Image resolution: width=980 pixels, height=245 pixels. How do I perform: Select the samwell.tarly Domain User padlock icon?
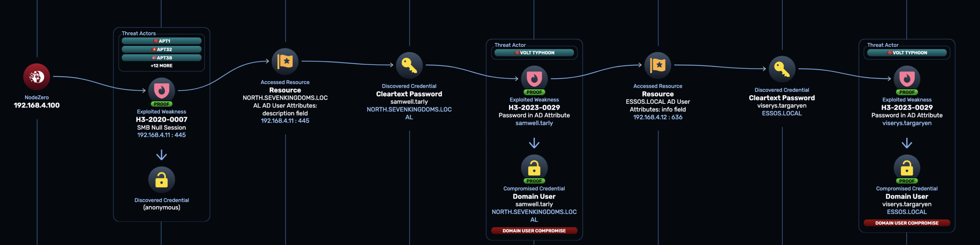[534, 167]
